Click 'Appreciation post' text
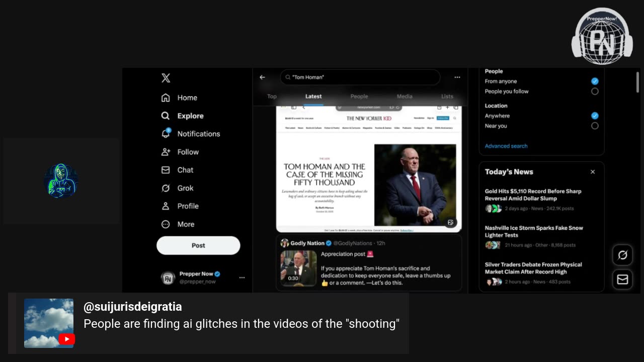This screenshot has height=362, width=644. coord(343,254)
